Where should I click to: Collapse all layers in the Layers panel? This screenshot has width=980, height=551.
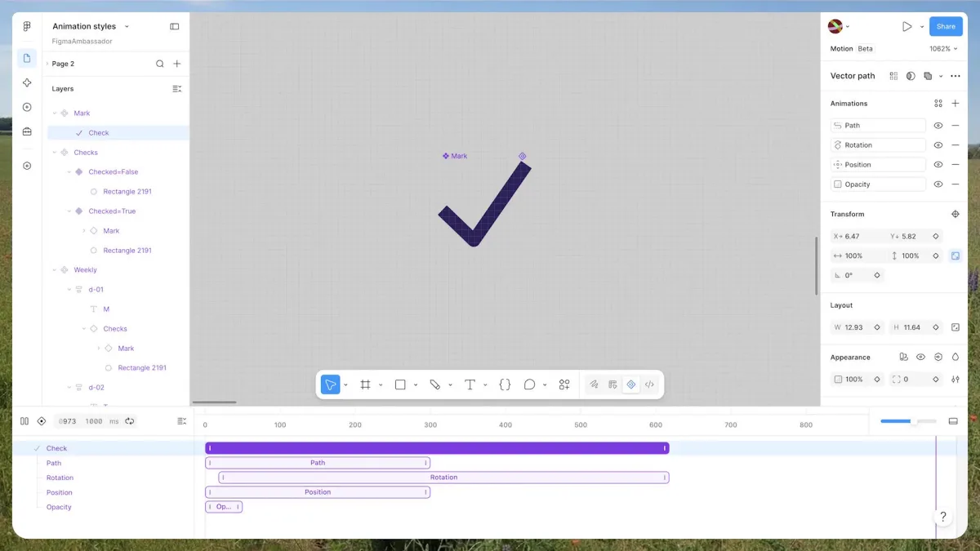pyautogui.click(x=177, y=89)
